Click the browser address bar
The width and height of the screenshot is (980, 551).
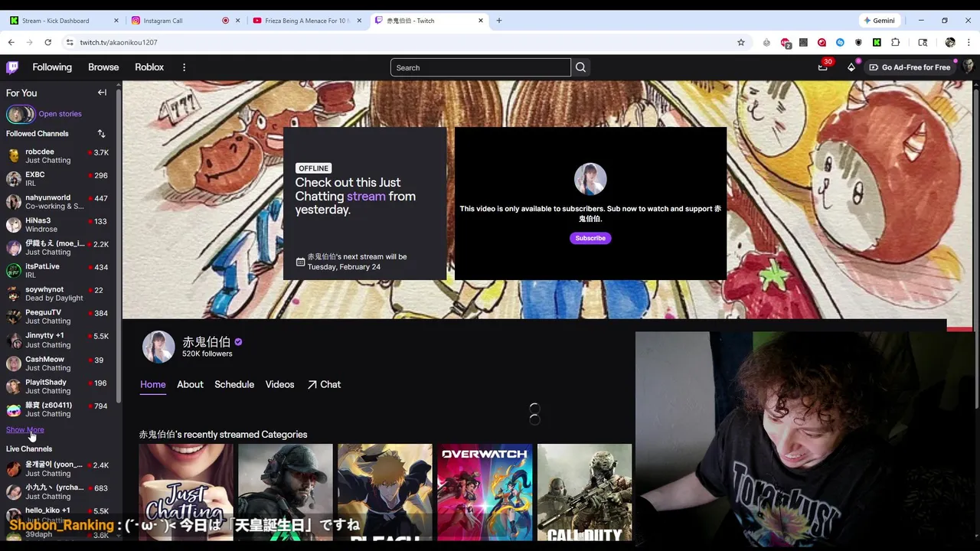(398, 42)
